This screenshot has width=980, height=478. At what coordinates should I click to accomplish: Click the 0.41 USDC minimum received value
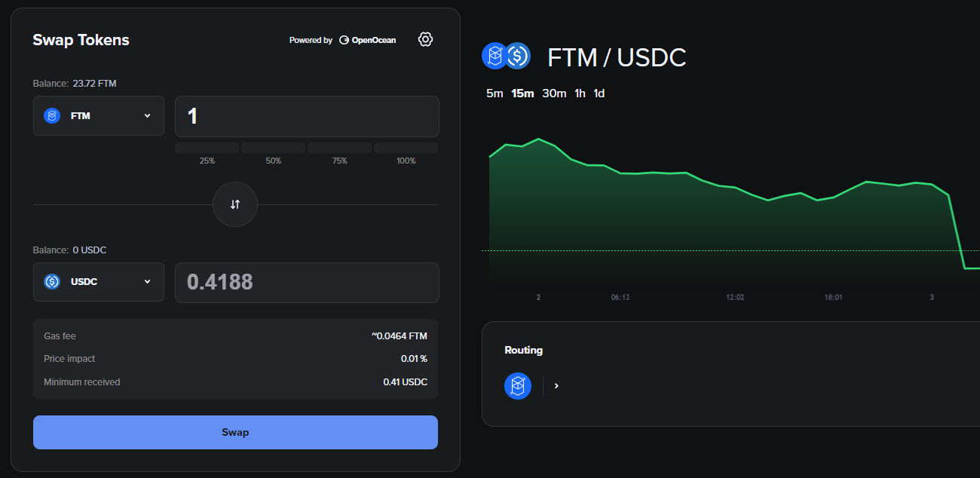coord(405,382)
